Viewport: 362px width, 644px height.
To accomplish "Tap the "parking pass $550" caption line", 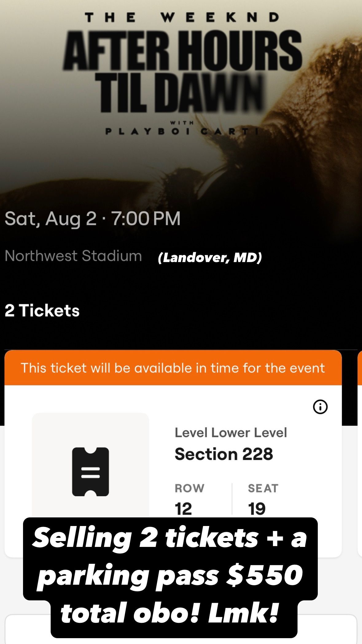I will (x=170, y=575).
